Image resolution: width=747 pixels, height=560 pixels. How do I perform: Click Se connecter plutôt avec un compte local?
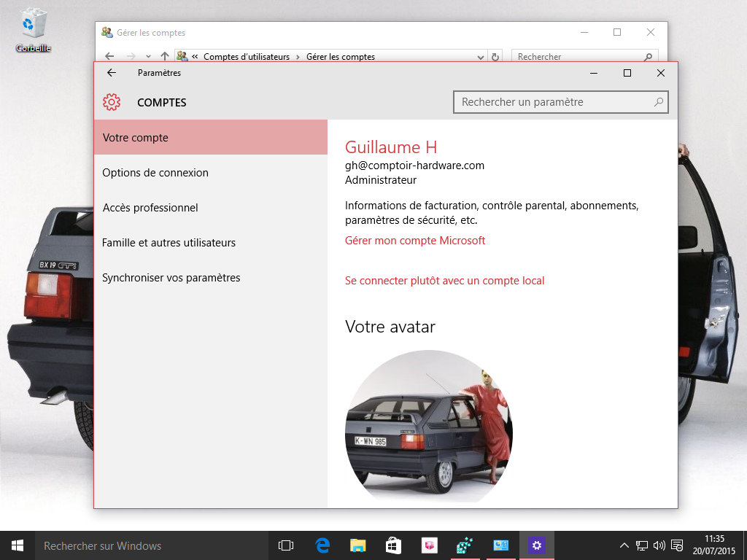(444, 281)
